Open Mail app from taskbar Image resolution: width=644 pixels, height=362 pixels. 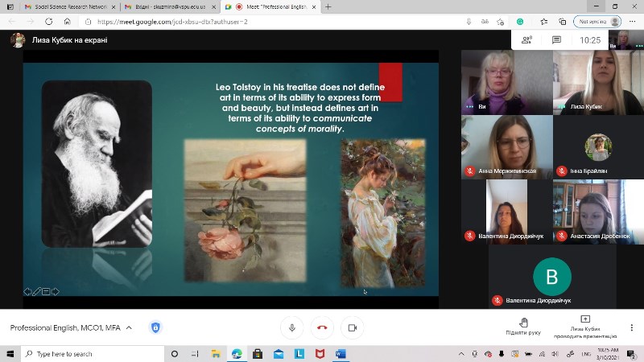click(x=279, y=354)
